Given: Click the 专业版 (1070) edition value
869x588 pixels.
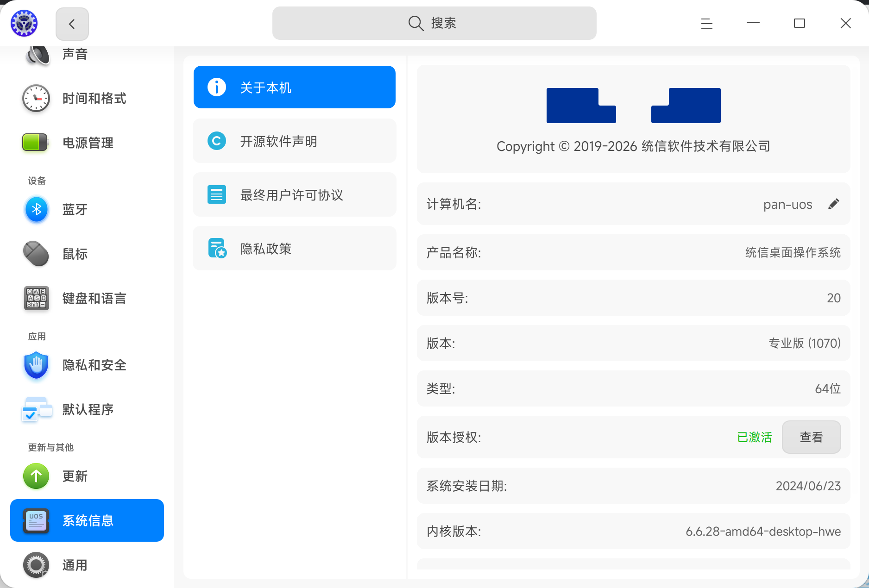Looking at the screenshot, I should (805, 343).
